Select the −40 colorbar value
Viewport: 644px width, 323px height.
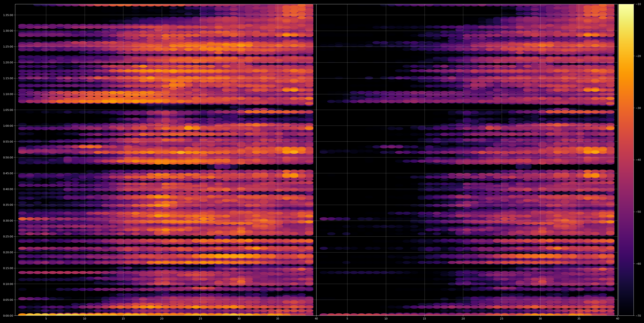click(x=639, y=160)
